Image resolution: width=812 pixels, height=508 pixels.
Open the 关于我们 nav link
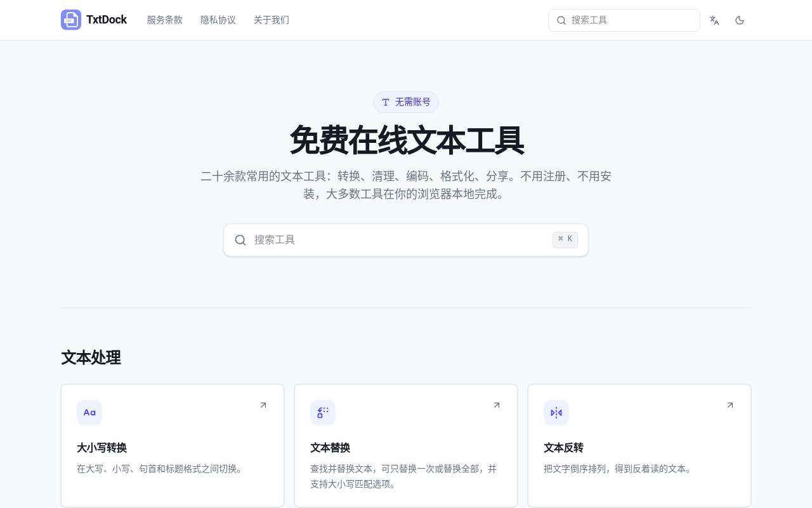tap(272, 20)
